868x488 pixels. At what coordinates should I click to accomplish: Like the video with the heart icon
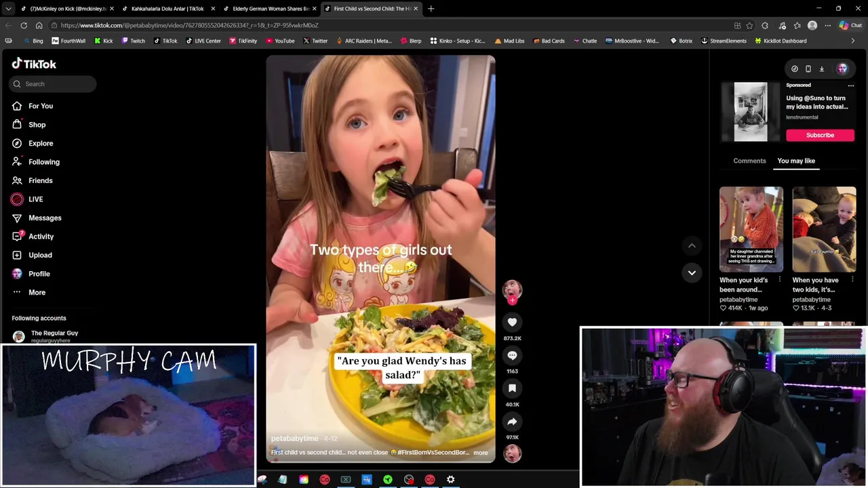tap(512, 323)
